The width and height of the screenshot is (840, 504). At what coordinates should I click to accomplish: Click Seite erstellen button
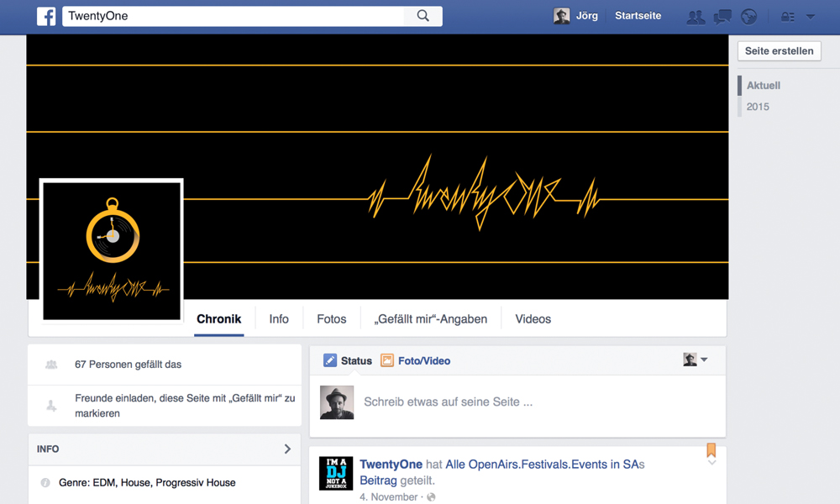pyautogui.click(x=779, y=51)
